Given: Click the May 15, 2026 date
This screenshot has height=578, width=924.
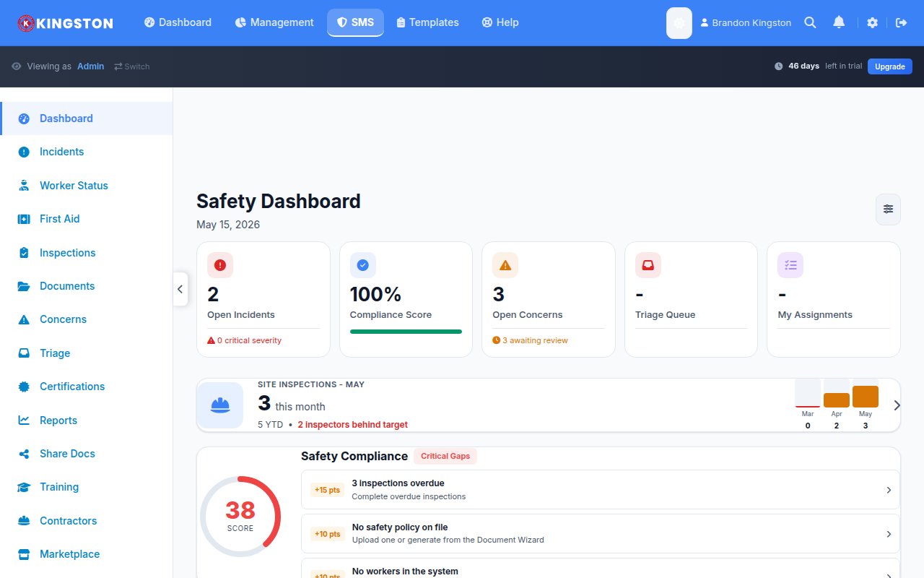Looking at the screenshot, I should tap(228, 225).
